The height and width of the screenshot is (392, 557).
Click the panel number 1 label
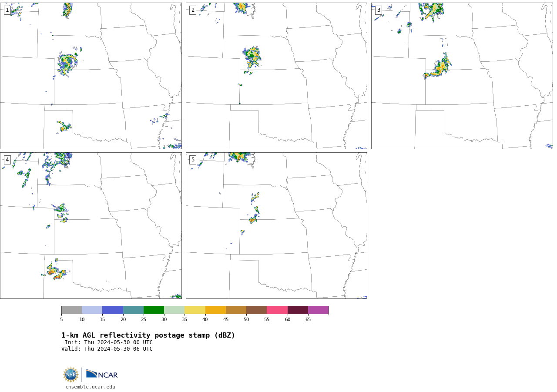pyautogui.click(x=7, y=10)
